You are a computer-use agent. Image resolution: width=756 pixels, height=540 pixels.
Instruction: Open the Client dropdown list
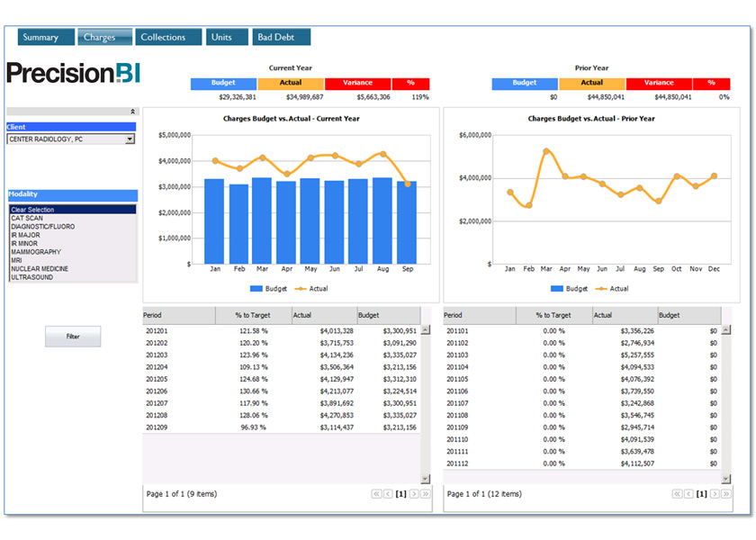130,139
